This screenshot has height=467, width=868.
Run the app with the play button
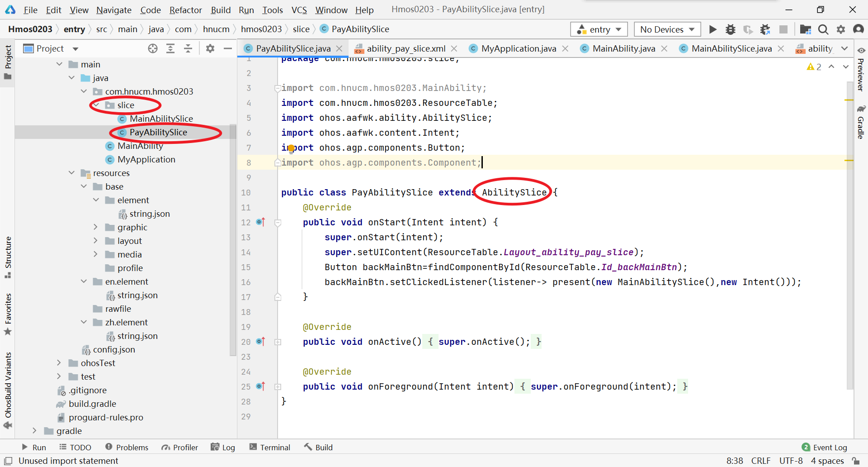coord(713,29)
